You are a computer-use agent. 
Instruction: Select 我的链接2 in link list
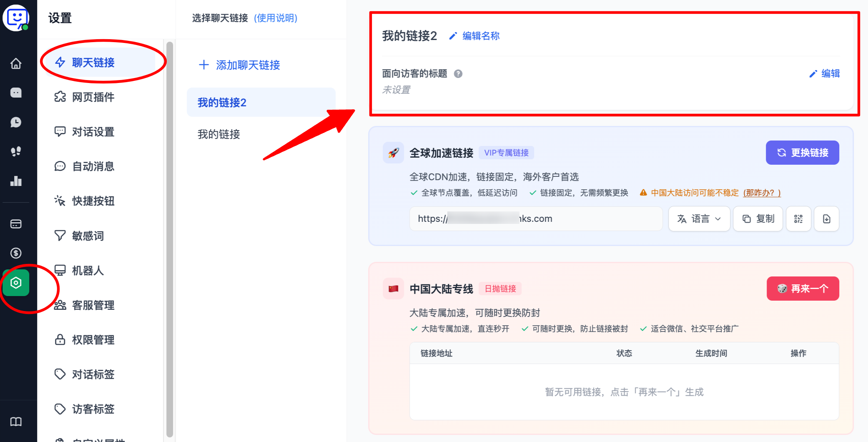pyautogui.click(x=261, y=103)
